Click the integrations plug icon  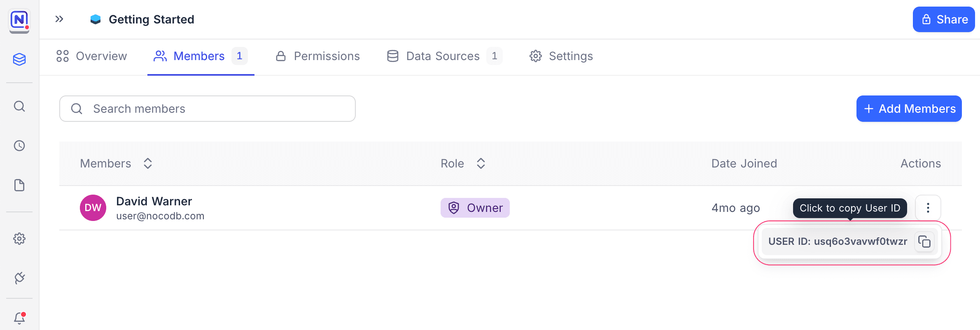click(19, 278)
